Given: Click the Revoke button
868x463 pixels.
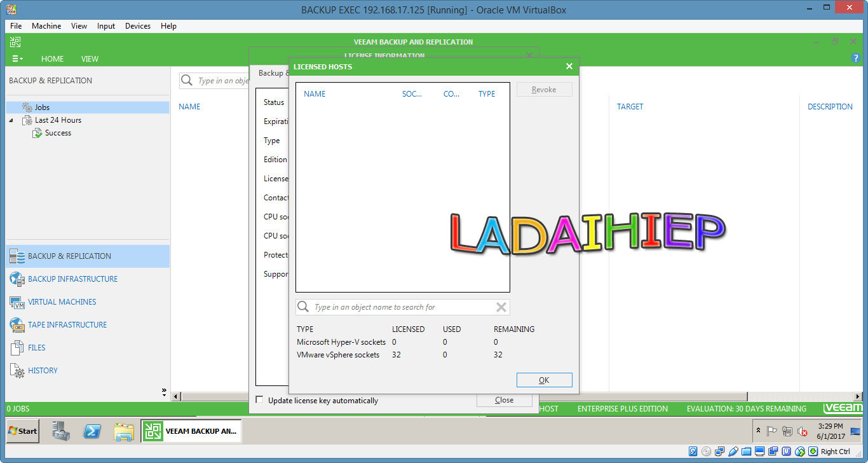Looking at the screenshot, I should coord(544,90).
